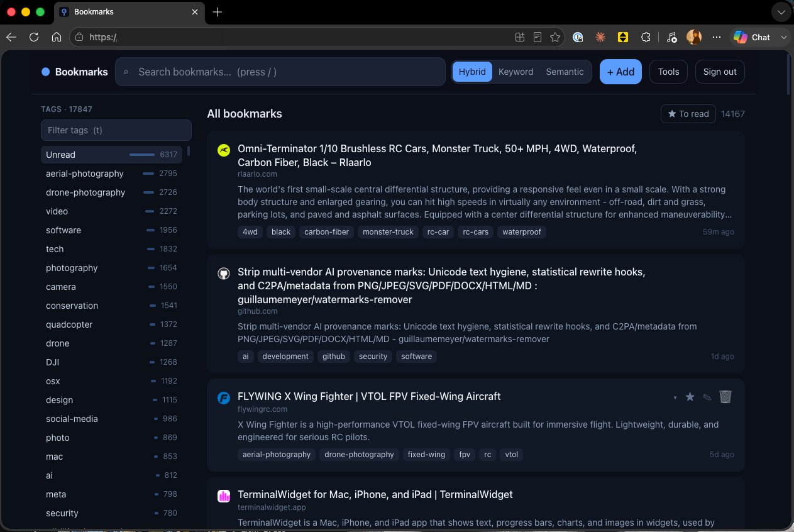Viewport: 794px width, 532px height.
Task: Click the page's vertical scrollbar thumb
Action: click(x=789, y=74)
